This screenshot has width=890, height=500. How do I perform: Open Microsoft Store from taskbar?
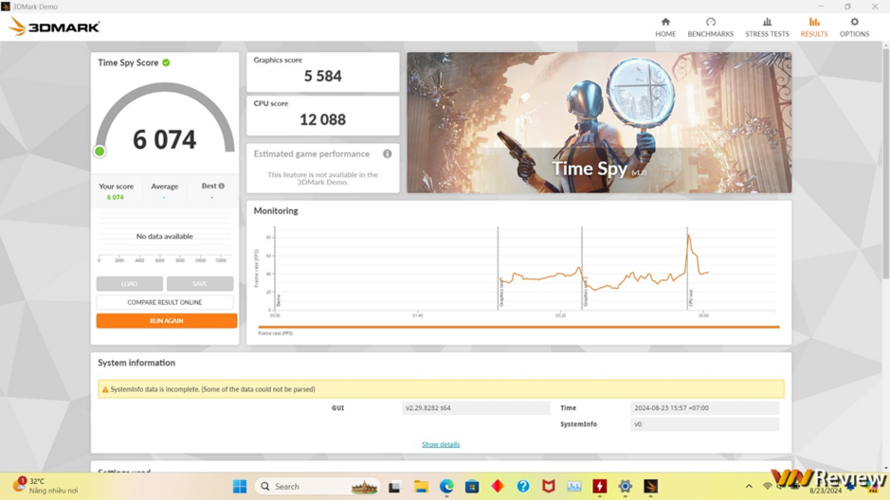click(x=472, y=486)
